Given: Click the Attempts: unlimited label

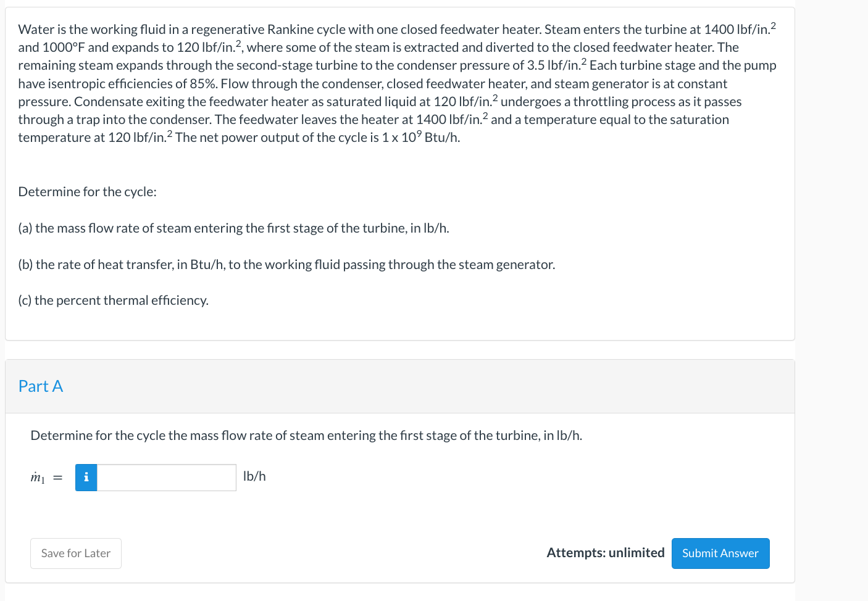Looking at the screenshot, I should (606, 553).
